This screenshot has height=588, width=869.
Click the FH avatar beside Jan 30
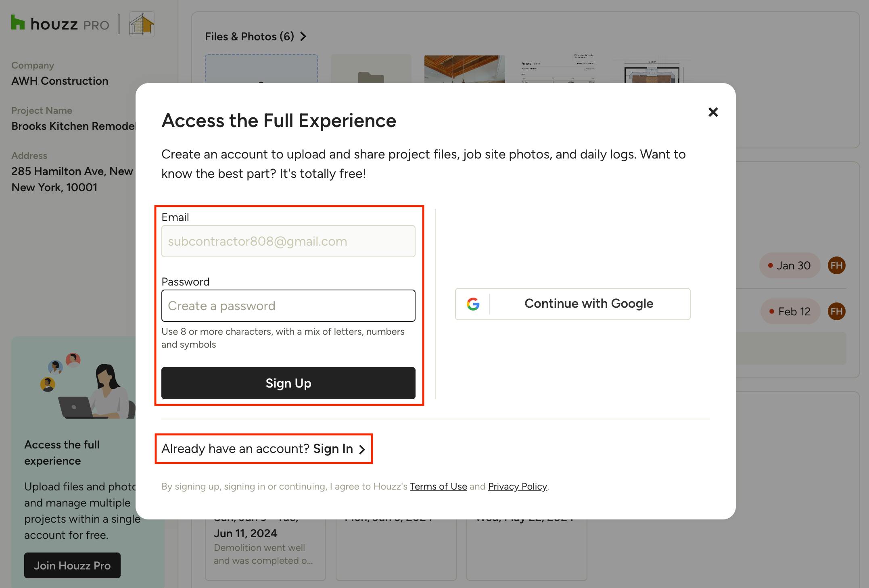pyautogui.click(x=836, y=265)
